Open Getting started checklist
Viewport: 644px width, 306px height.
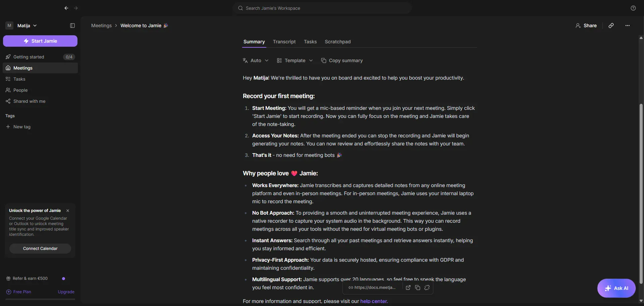[40, 57]
